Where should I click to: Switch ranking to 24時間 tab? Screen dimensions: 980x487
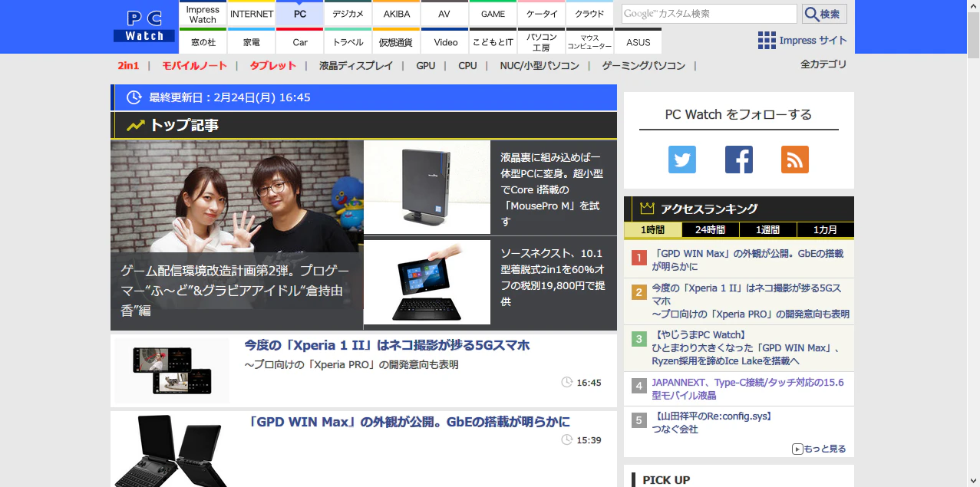pyautogui.click(x=710, y=230)
